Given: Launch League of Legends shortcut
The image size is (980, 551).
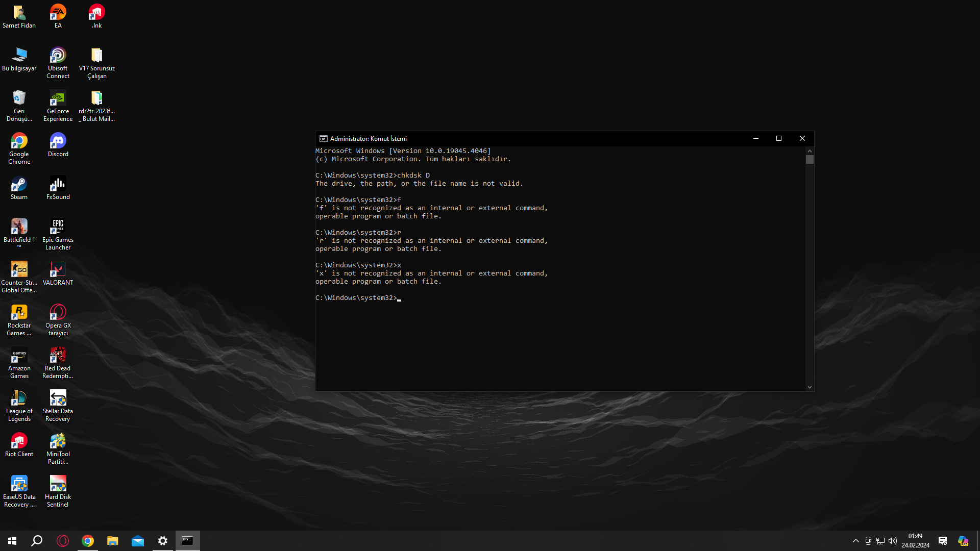Looking at the screenshot, I should tap(19, 406).
